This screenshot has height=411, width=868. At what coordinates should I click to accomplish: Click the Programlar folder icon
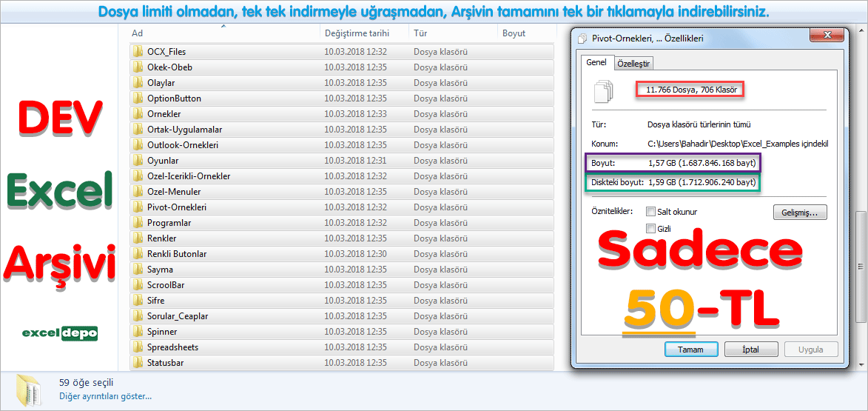tap(138, 223)
